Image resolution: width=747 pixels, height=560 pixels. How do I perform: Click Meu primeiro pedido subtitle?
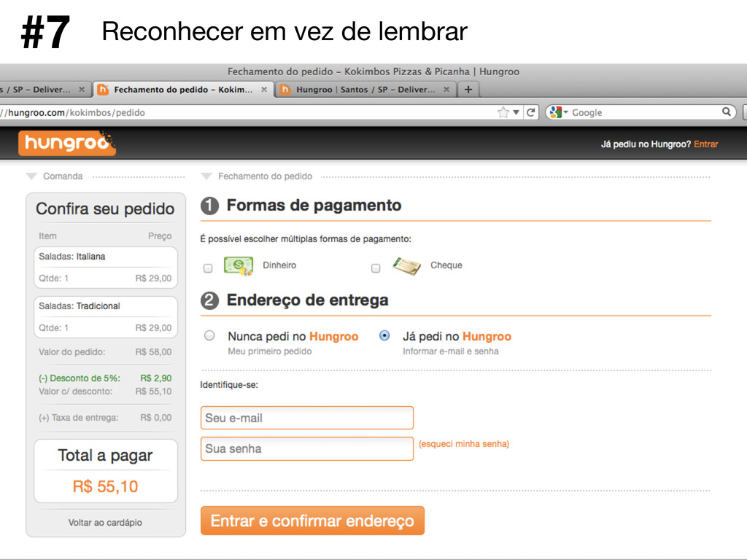tap(270, 351)
